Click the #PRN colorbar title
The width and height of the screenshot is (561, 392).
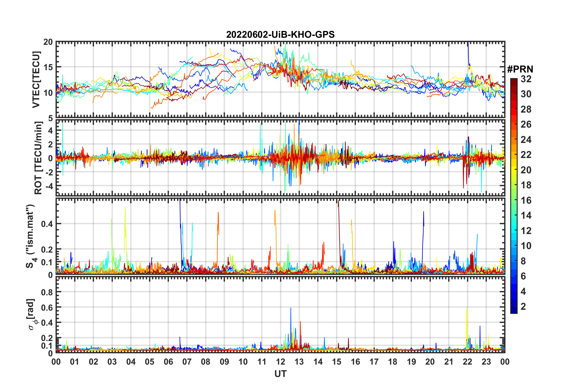pyautogui.click(x=520, y=69)
